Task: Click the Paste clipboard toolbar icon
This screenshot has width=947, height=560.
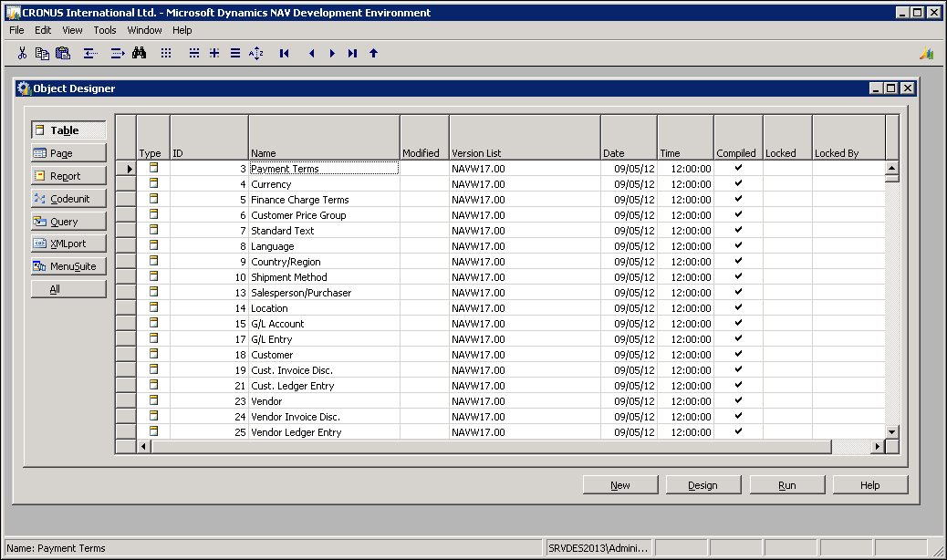Action: pos(63,53)
